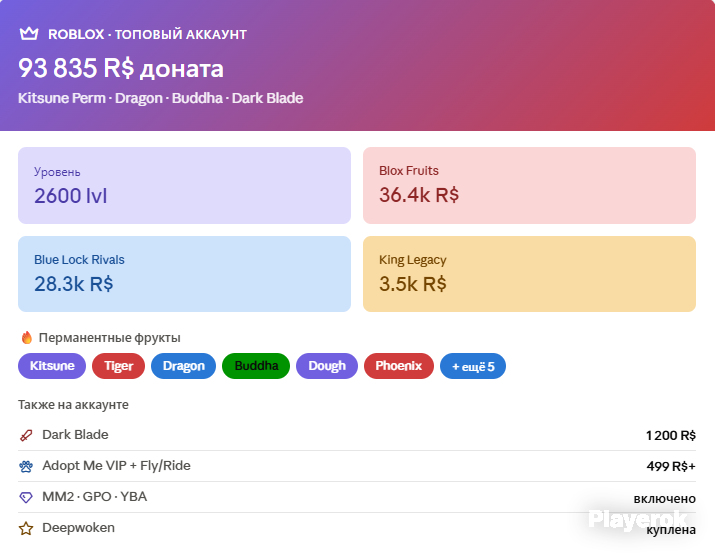This screenshot has height=557, width=715.
Task: Click the star icon next to Deepwoken
Action: 26,528
